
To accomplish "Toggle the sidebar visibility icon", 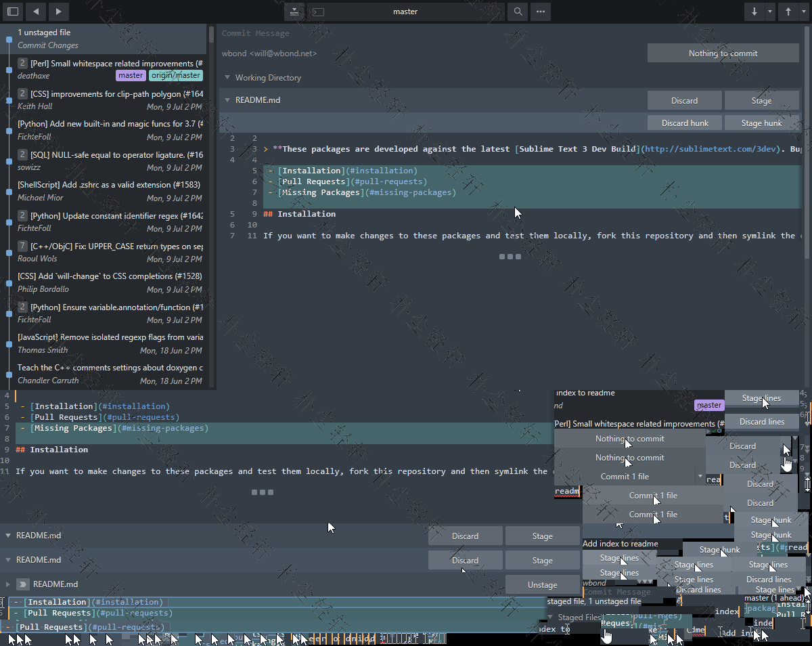I will [x=12, y=12].
